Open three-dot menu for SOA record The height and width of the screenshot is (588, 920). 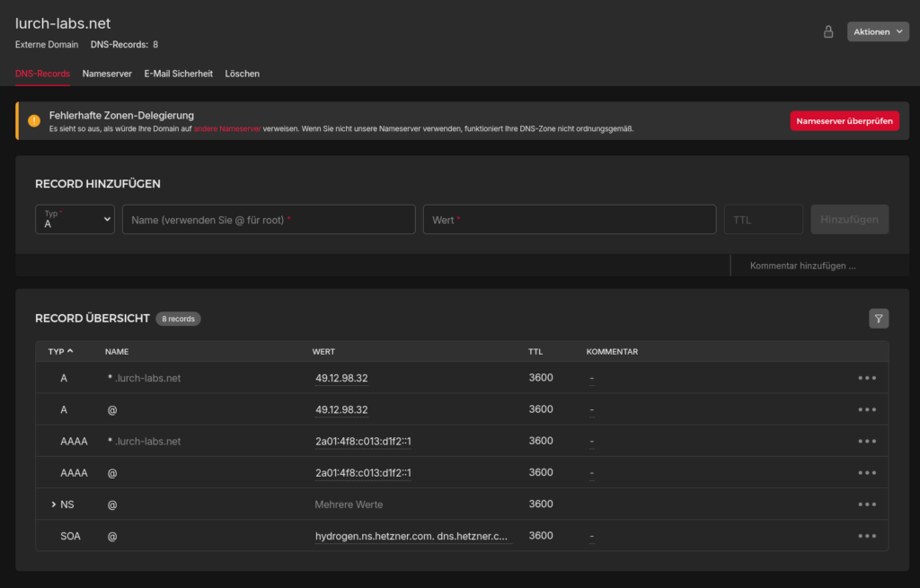tap(866, 536)
